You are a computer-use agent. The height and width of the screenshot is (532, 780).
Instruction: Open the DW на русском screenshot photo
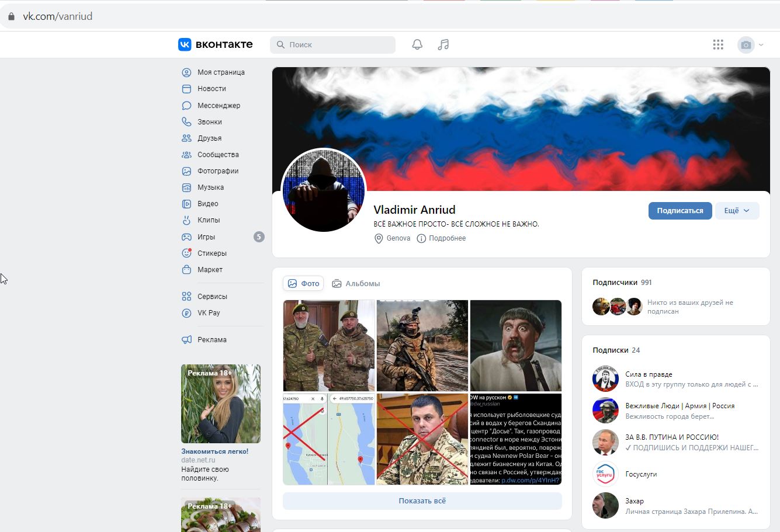(516, 439)
